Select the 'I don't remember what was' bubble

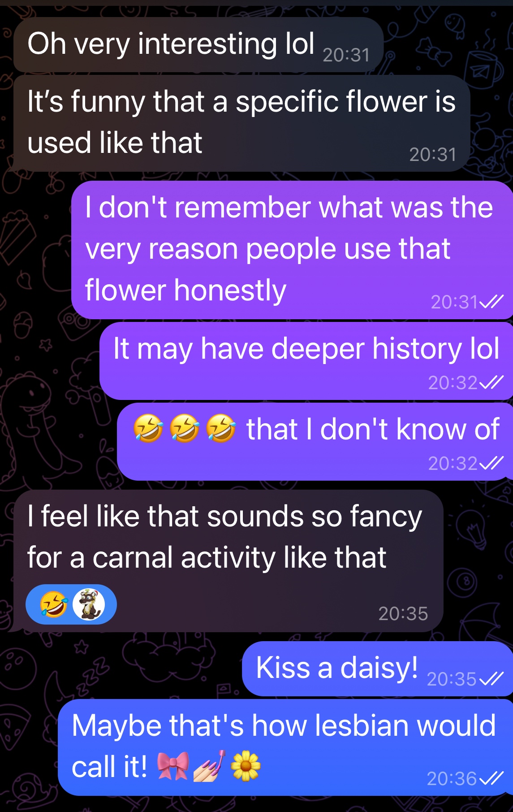pyautogui.click(x=292, y=250)
